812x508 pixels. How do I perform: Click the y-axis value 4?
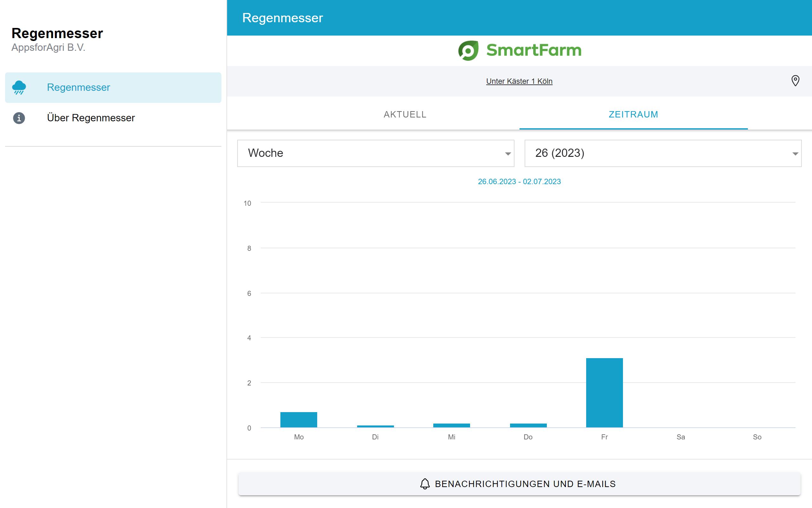(249, 338)
